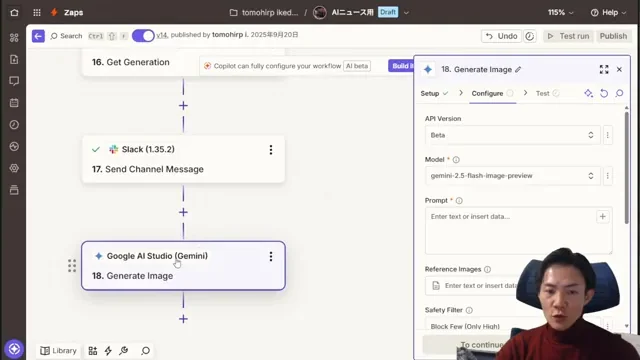
Task: Insert data with Prompt plus button
Action: 602,217
